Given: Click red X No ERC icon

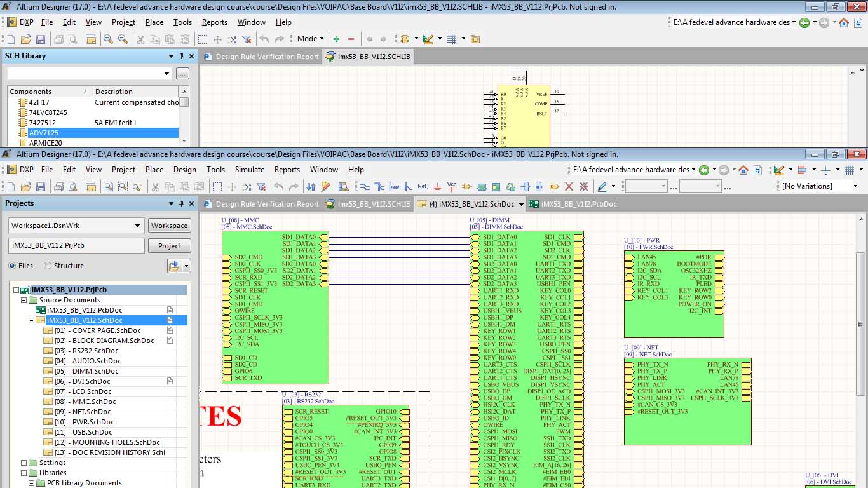Looking at the screenshot, I should pos(569,187).
